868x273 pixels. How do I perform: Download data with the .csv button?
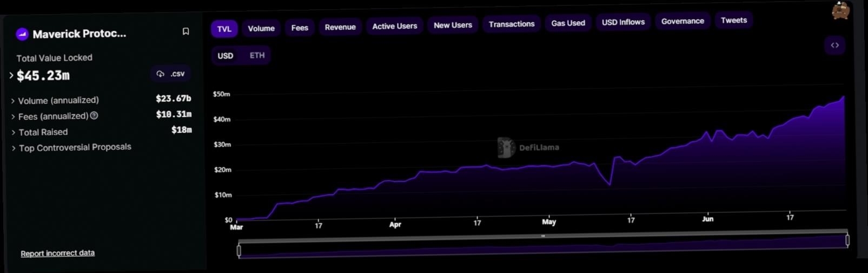click(171, 74)
